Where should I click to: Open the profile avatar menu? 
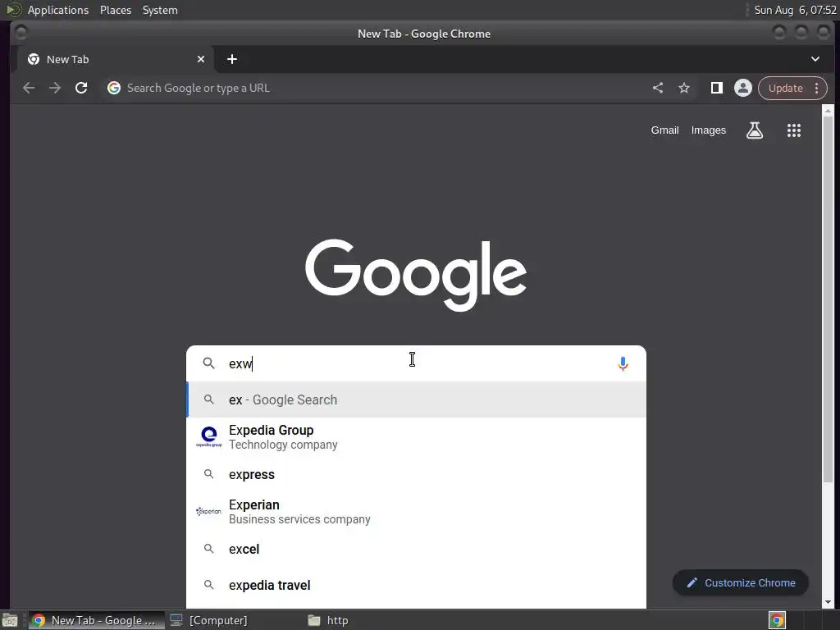743,88
